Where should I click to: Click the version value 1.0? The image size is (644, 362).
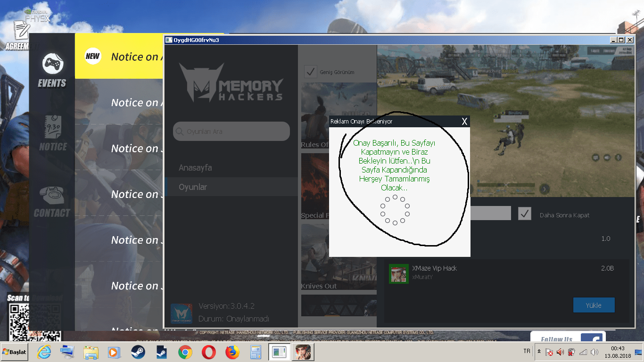click(x=606, y=239)
